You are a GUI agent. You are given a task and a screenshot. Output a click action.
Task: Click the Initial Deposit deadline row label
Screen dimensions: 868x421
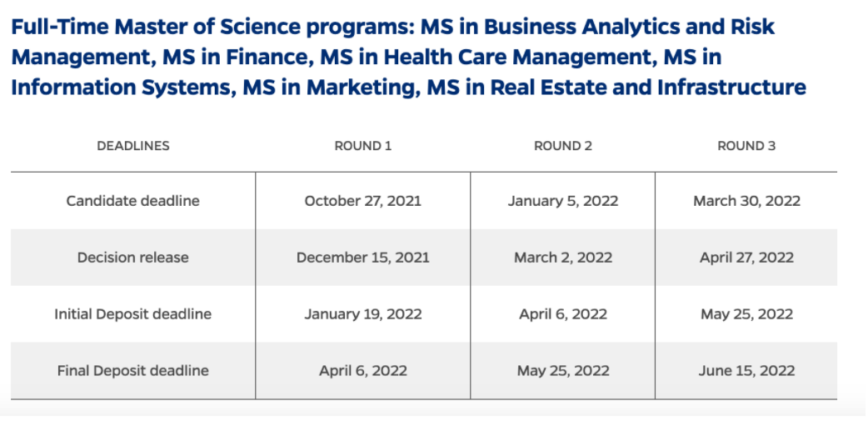pyautogui.click(x=133, y=314)
